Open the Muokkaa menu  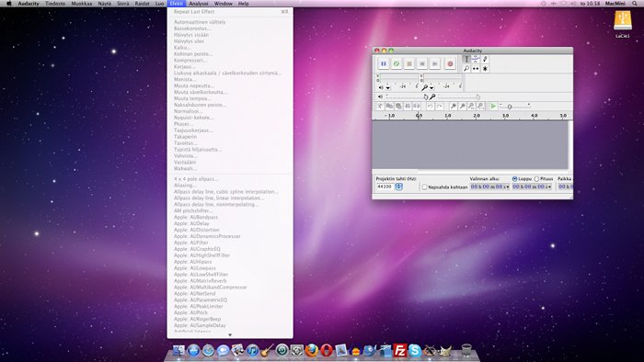[82, 4]
